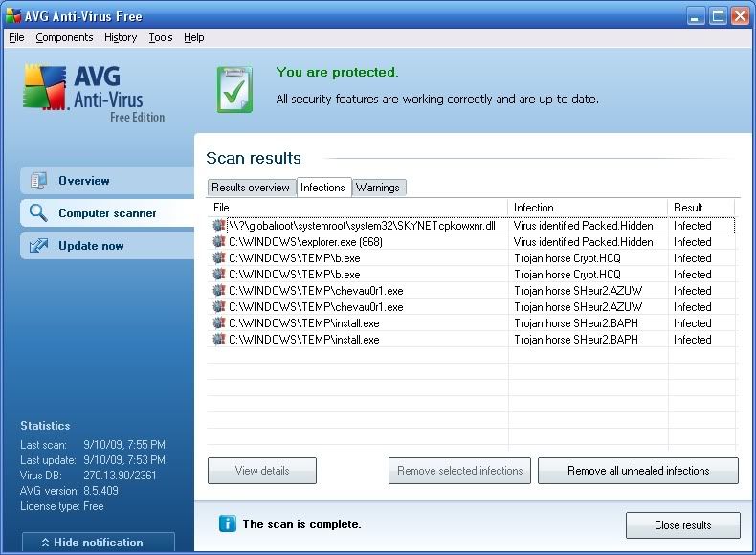Click the Hide notification button

click(99, 543)
